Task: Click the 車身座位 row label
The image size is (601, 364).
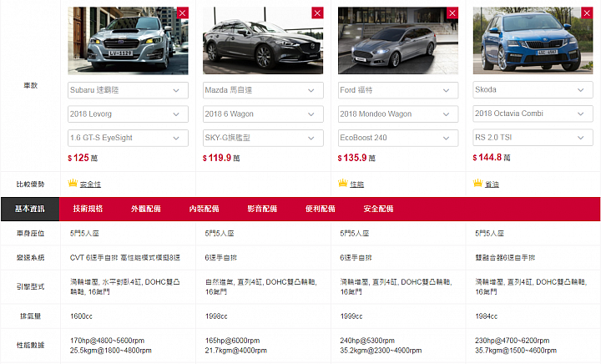Action: click(x=30, y=233)
